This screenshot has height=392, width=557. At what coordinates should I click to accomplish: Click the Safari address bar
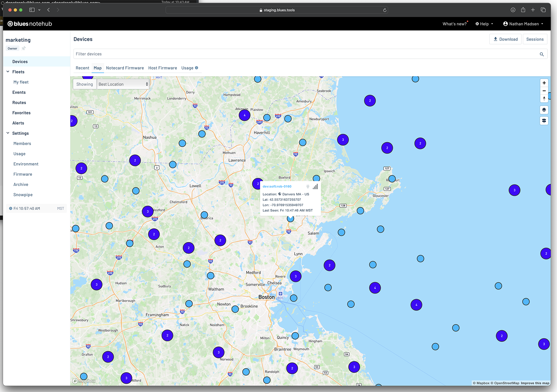pyautogui.click(x=277, y=10)
